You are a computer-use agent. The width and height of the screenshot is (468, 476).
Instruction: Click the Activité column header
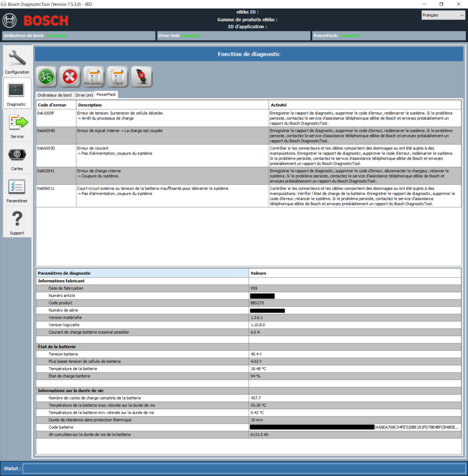click(x=365, y=105)
